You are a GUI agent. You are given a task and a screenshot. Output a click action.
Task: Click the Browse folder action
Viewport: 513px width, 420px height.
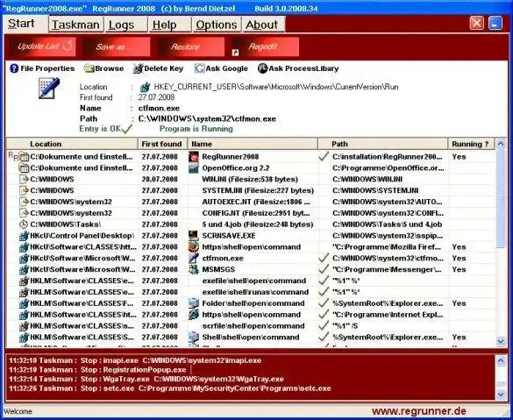click(103, 68)
